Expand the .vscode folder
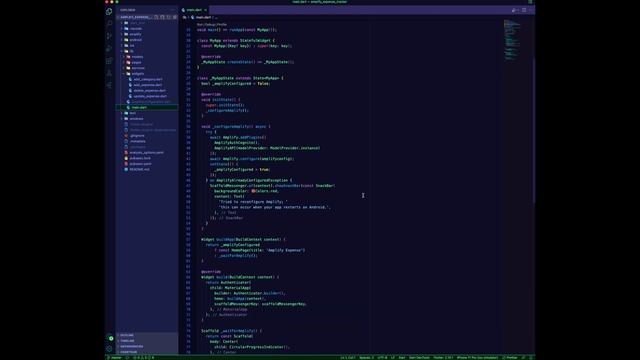640x360 pixels. coord(136,29)
